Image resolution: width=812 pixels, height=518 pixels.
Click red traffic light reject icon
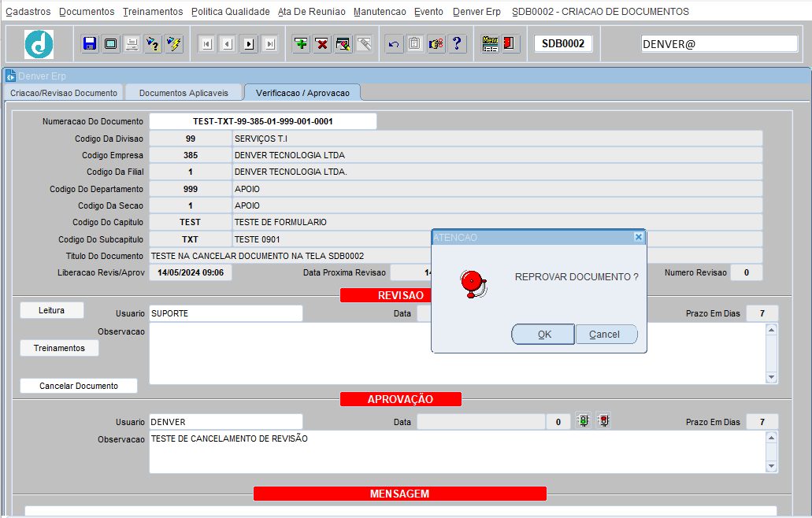[604, 420]
